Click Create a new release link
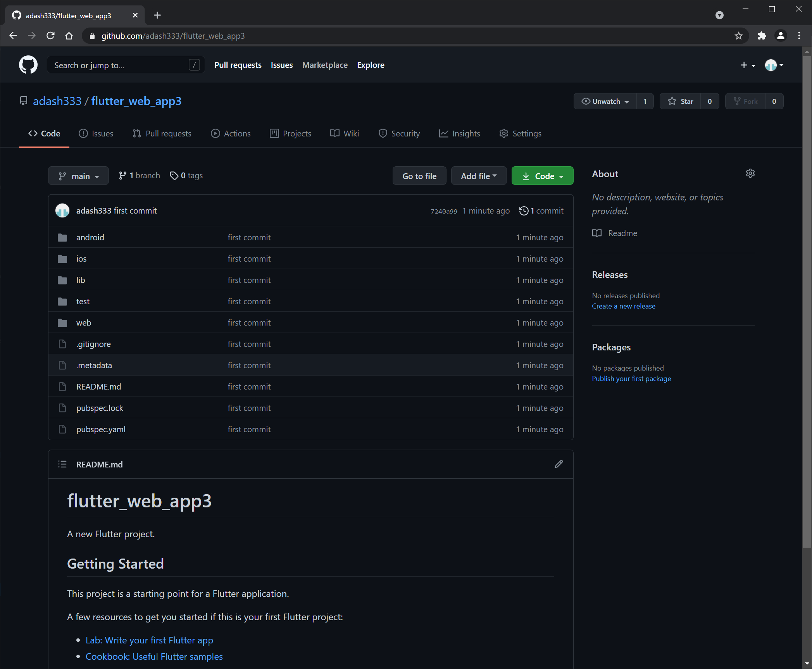Image resolution: width=812 pixels, height=669 pixels. click(623, 306)
